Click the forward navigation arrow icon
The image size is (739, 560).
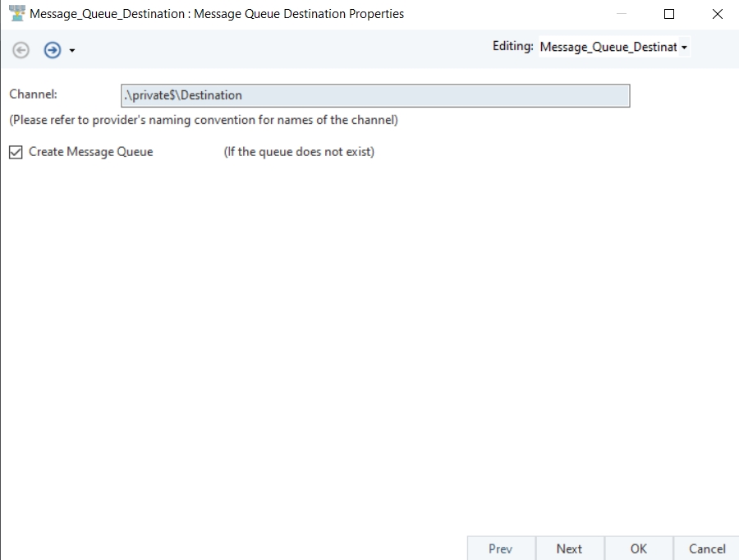[x=53, y=50]
